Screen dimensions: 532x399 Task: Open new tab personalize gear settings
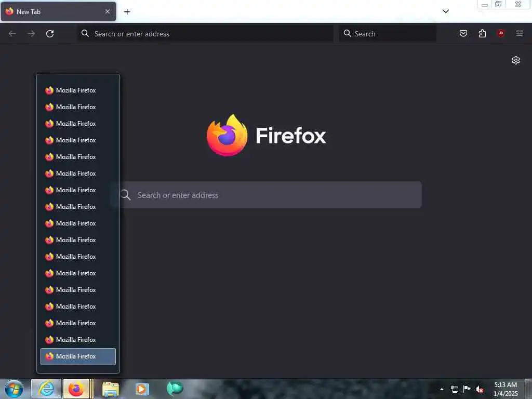point(516,60)
